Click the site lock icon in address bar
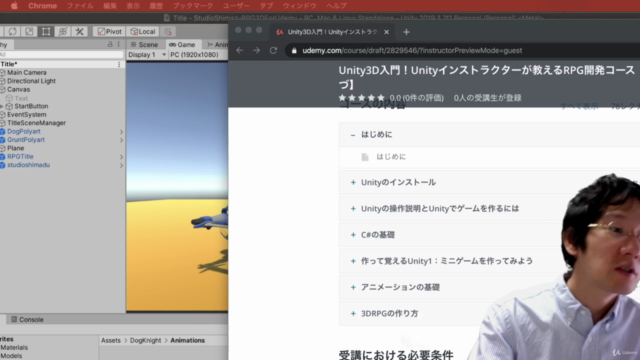Viewport: 640px width, 360px height. point(294,51)
